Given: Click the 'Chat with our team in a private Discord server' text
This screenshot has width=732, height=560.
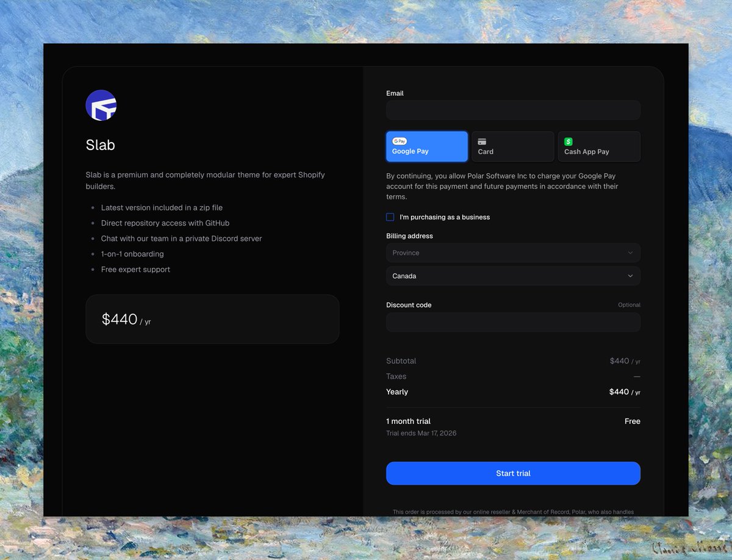Looking at the screenshot, I should coord(181,239).
